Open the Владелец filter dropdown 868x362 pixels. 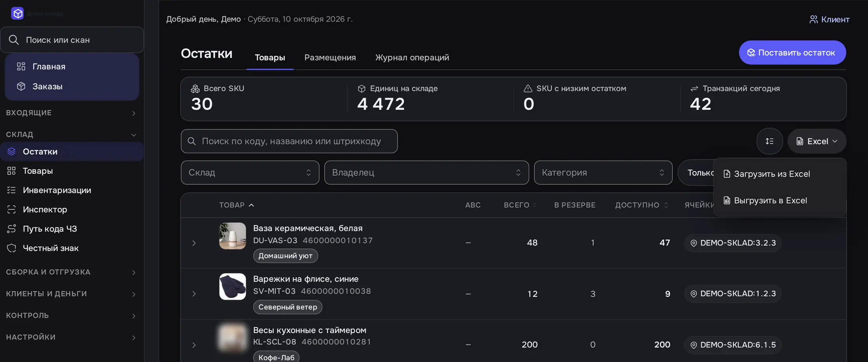coord(427,173)
